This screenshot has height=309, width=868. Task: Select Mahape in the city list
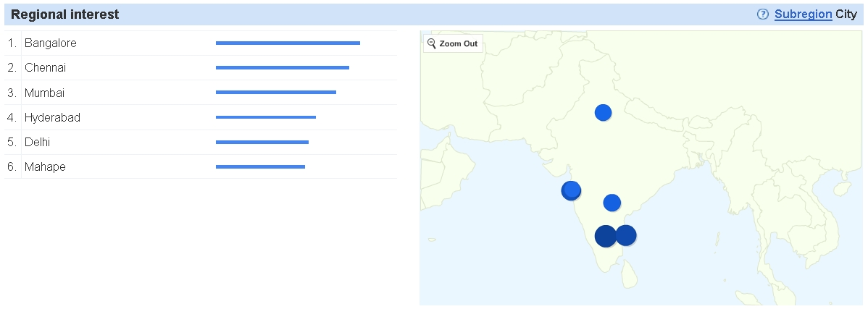point(45,167)
